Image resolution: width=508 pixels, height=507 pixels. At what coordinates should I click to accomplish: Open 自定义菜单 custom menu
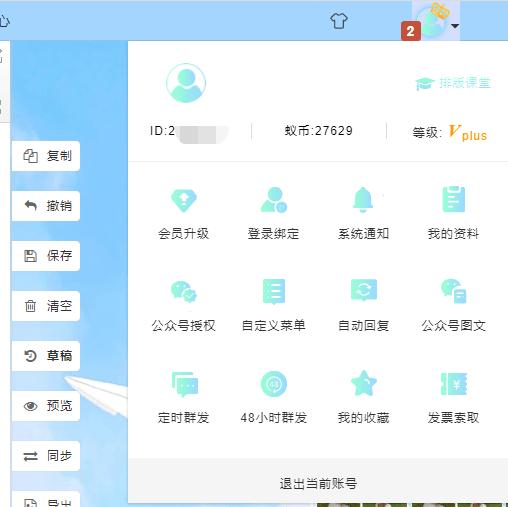coord(273,306)
